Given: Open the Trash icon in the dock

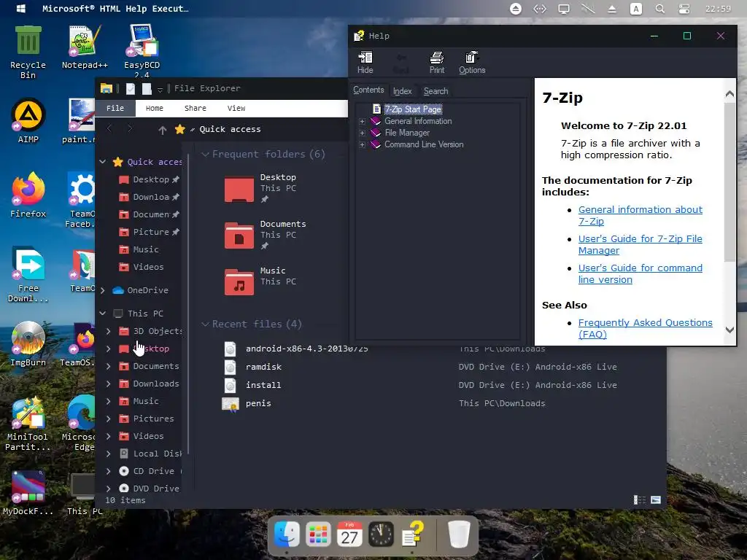Looking at the screenshot, I should (459, 534).
